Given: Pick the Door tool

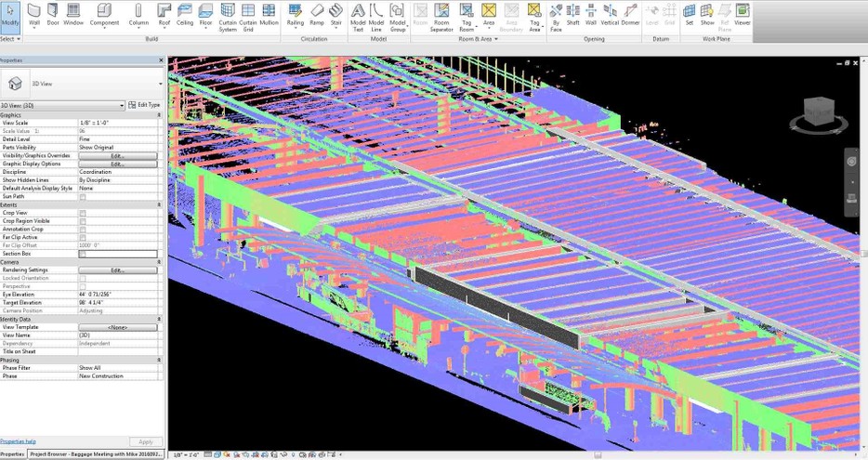Looking at the screenshot, I should (53, 16).
